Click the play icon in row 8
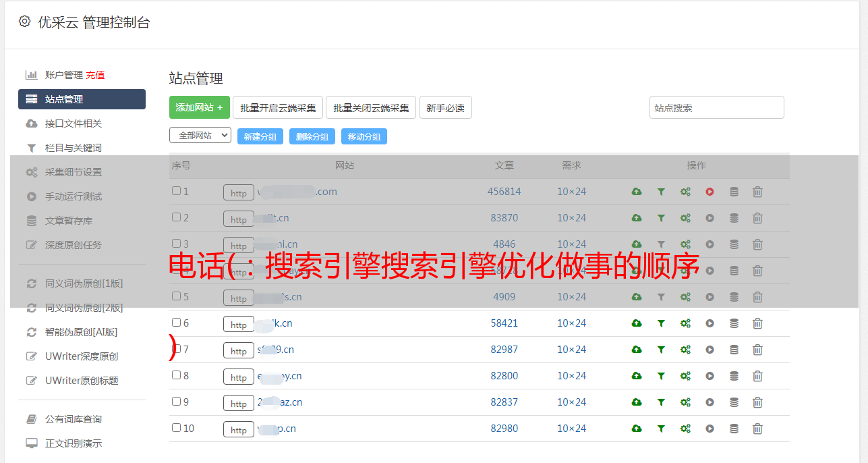Viewport: 868px width, 463px height. [710, 376]
